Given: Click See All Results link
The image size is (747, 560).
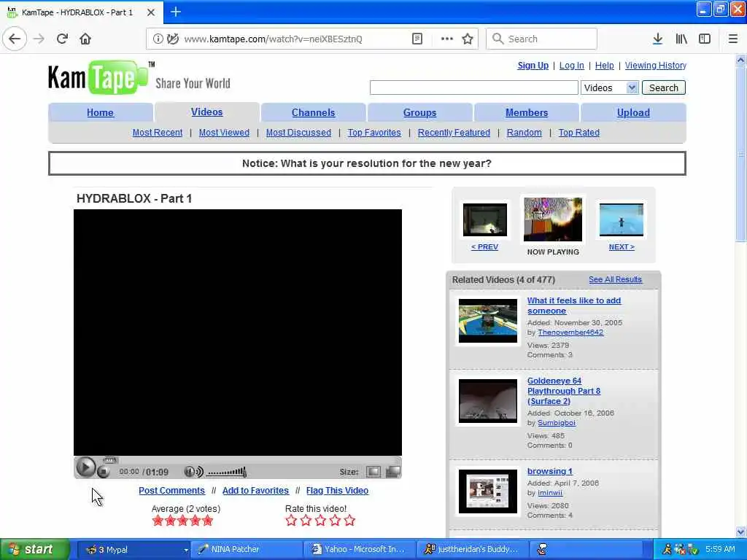Looking at the screenshot, I should (615, 279).
